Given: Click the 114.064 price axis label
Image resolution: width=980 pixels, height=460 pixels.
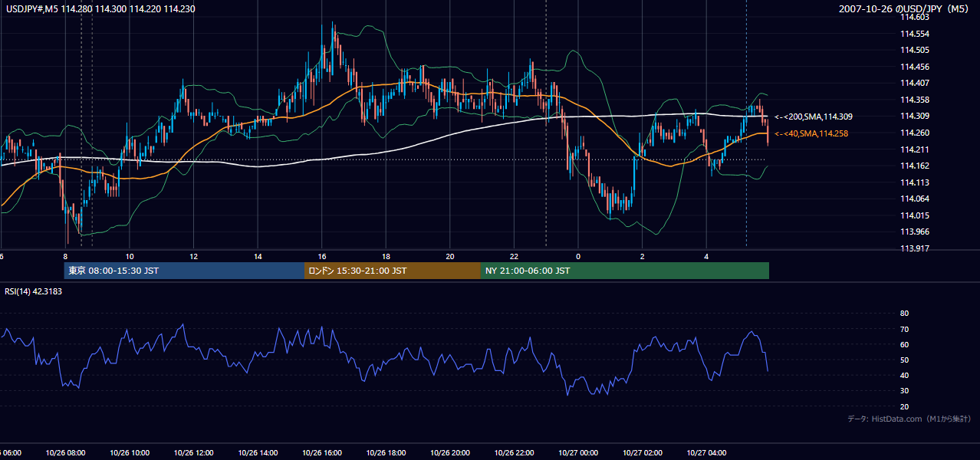Looking at the screenshot, I should click(x=915, y=199).
